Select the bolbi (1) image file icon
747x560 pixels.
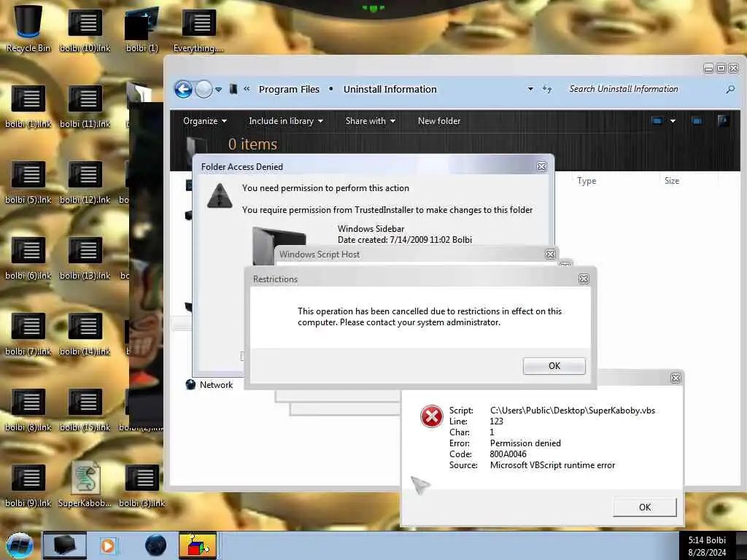pos(142,29)
